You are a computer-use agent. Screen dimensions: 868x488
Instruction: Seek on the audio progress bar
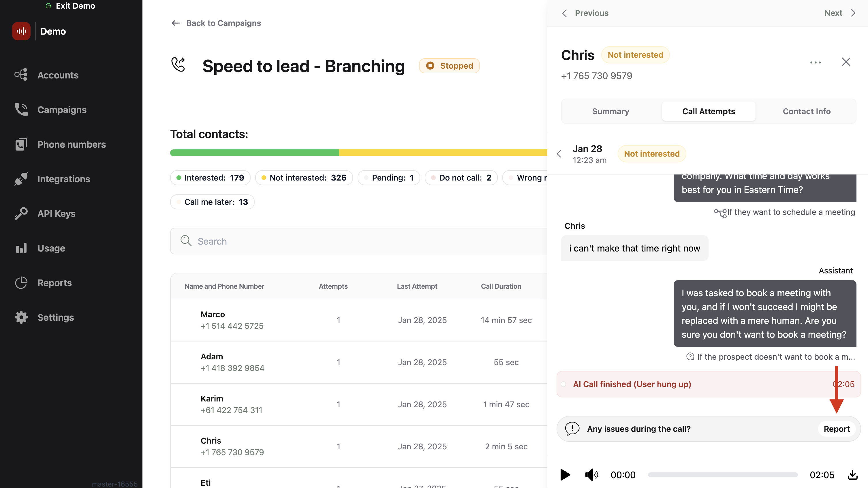click(722, 474)
